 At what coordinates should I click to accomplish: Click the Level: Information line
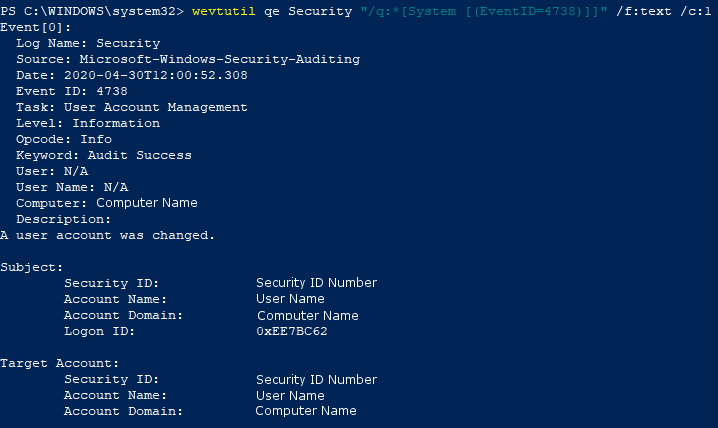tap(88, 124)
